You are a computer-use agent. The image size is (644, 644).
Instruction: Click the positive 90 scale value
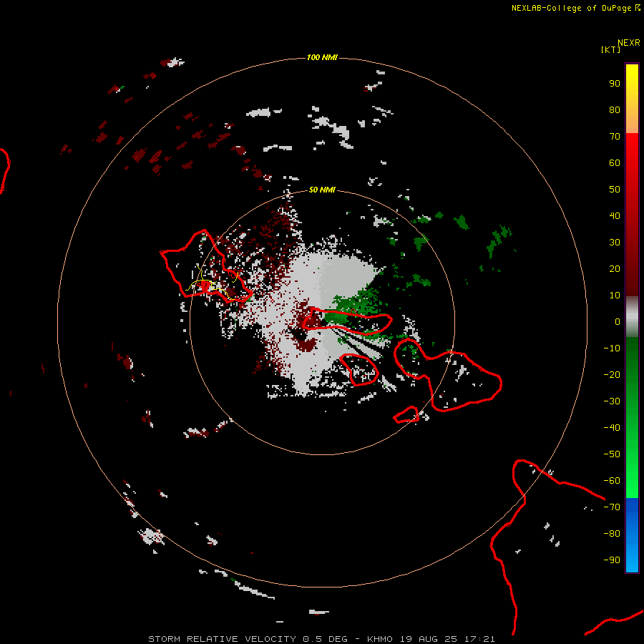pyautogui.click(x=615, y=84)
